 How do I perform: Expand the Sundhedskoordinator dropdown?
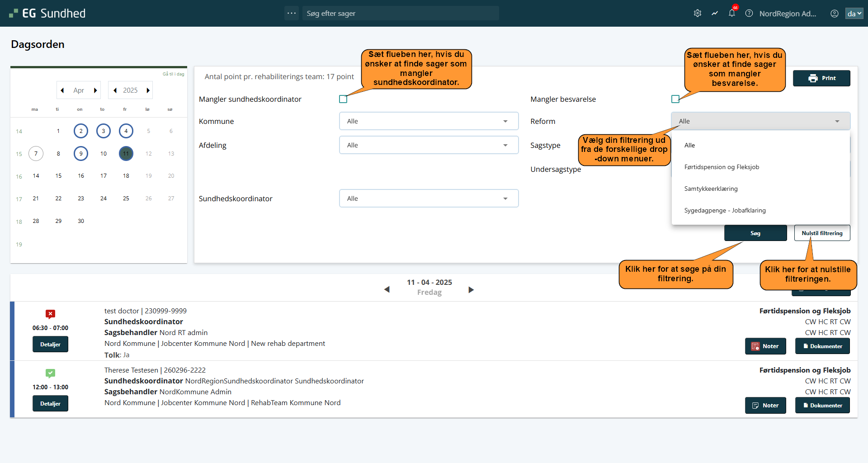pyautogui.click(x=429, y=198)
